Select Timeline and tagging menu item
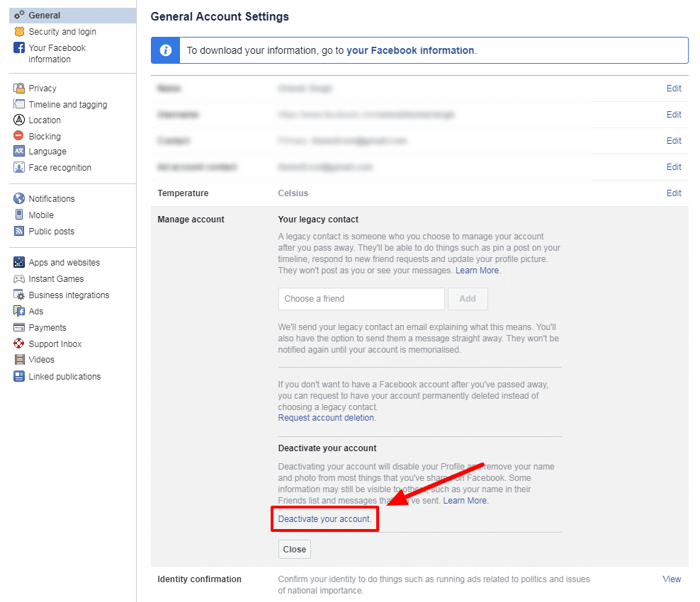Viewport: 700px width, 602px height. click(x=68, y=104)
